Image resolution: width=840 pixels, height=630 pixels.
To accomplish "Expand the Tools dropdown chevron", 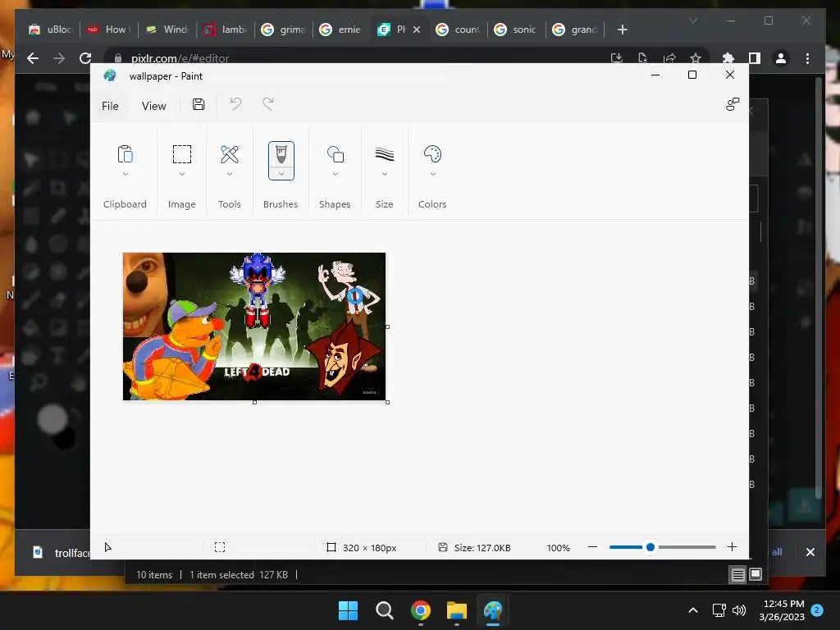I will [230, 174].
